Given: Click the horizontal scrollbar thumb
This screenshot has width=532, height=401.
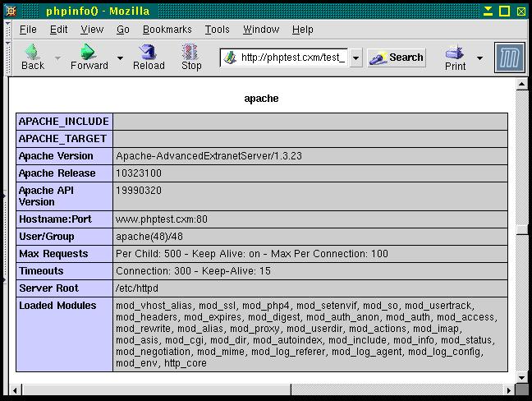Looking at the screenshot, I should [157, 390].
